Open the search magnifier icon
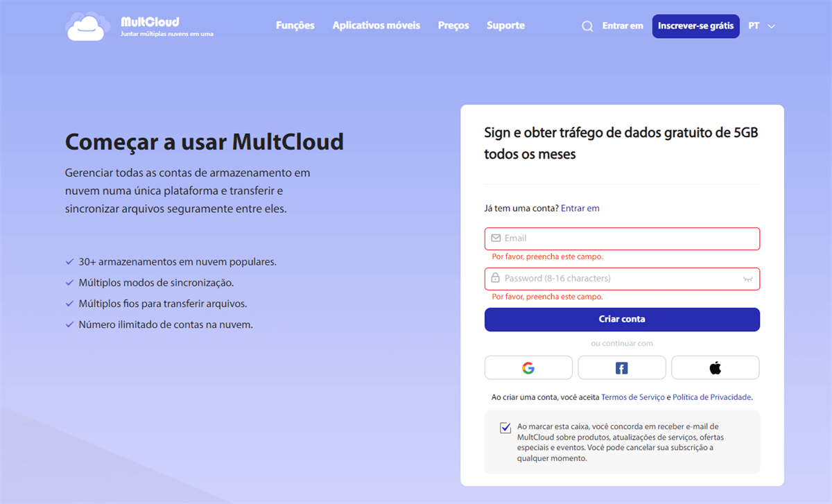 pyautogui.click(x=587, y=26)
